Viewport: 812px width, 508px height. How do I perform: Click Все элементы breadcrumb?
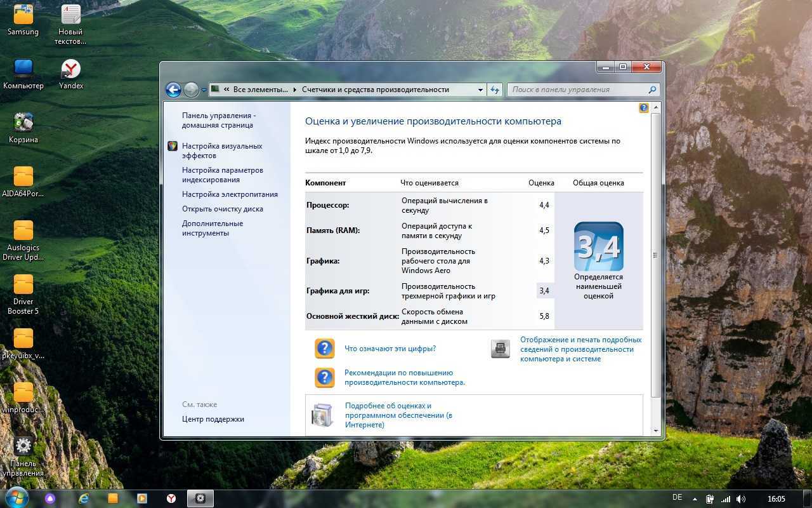click(x=260, y=90)
